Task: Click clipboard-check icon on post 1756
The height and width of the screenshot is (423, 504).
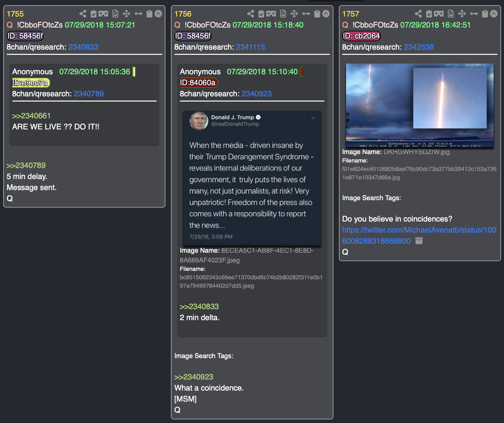Action: click(261, 14)
